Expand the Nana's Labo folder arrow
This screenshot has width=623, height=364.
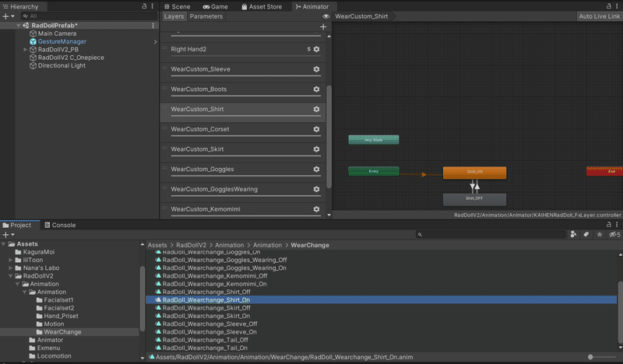[11, 268]
